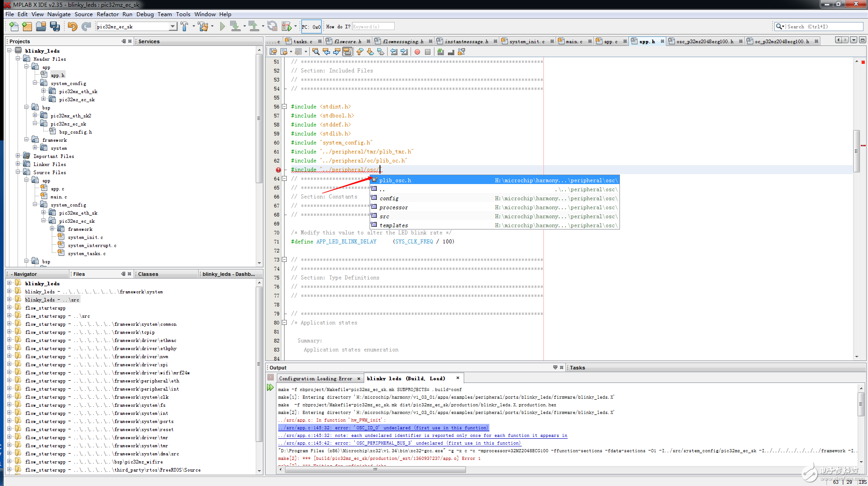Click the editor Find Selection magnifier icon

pos(316,52)
